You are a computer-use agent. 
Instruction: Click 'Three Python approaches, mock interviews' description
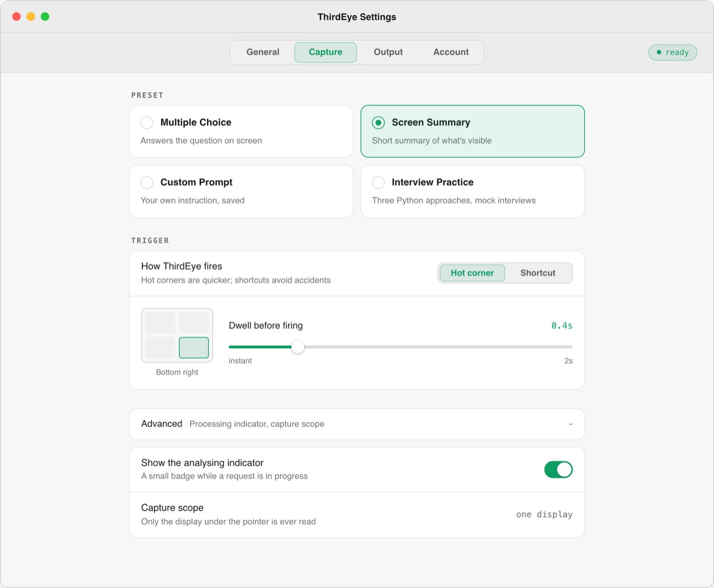(x=454, y=201)
